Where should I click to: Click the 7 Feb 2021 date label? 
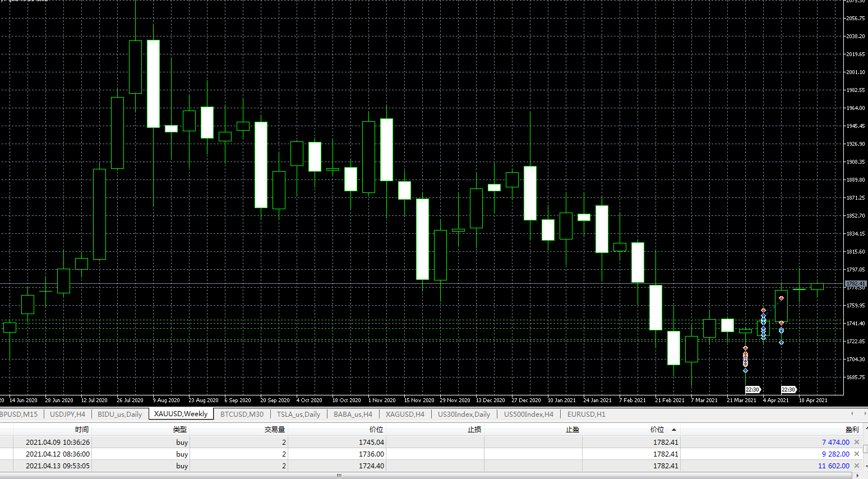[632, 400]
